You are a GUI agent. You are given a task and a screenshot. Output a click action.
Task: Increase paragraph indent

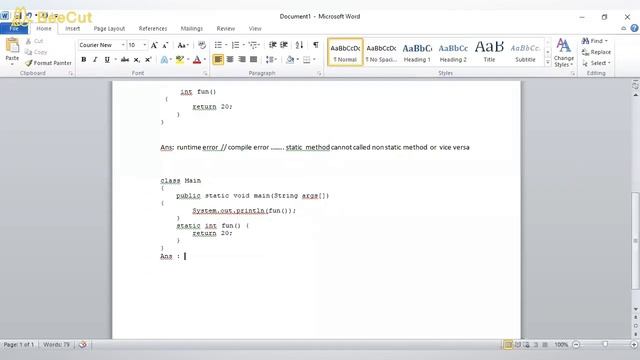coord(284,45)
